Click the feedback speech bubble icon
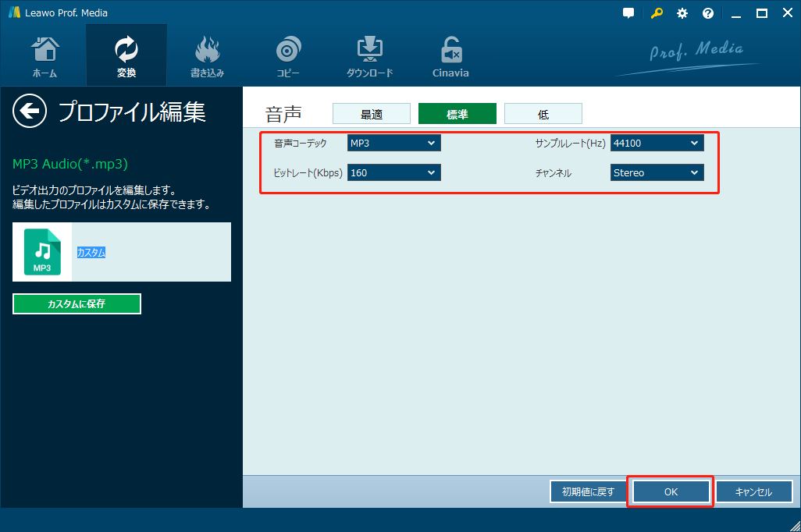Screen dimensions: 801x532 (628, 13)
